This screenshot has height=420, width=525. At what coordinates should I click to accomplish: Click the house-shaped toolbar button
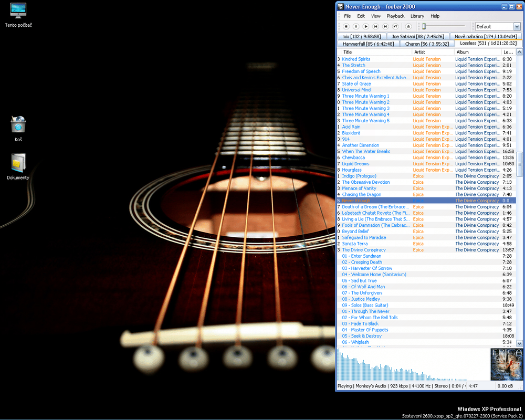pyautogui.click(x=408, y=26)
